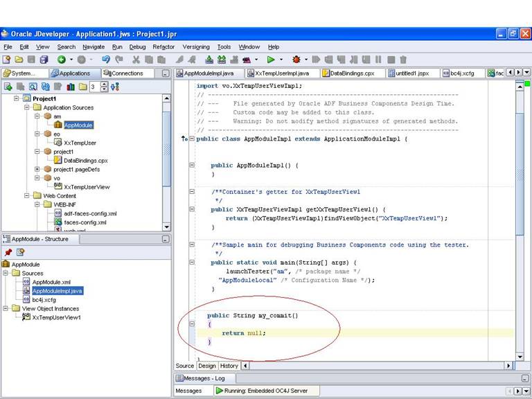
Task: Open the Versioning menu
Action: tap(196, 47)
